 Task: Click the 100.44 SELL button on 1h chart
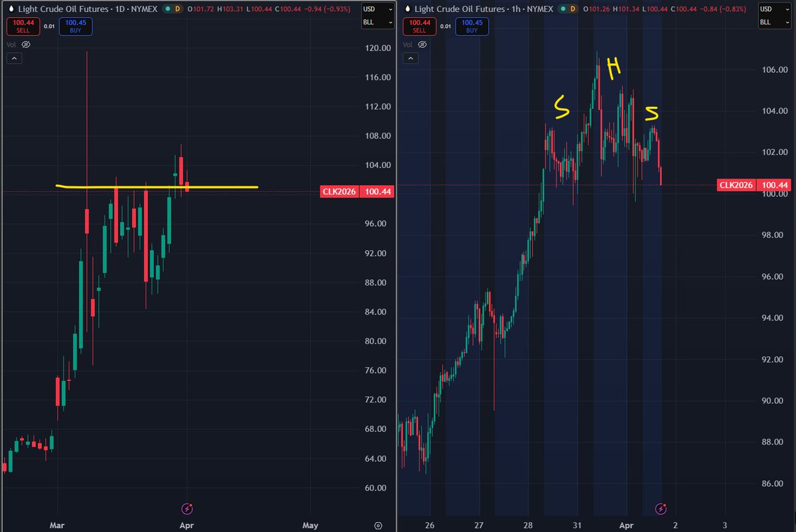coord(419,26)
